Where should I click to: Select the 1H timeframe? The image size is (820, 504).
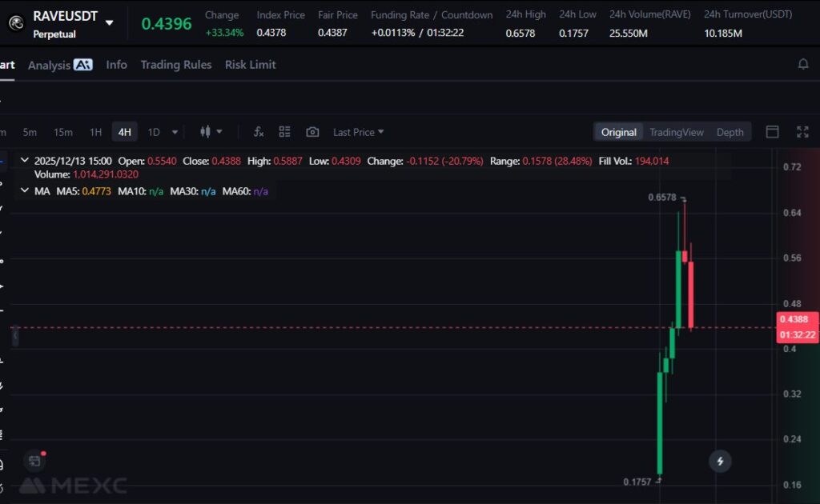point(95,132)
